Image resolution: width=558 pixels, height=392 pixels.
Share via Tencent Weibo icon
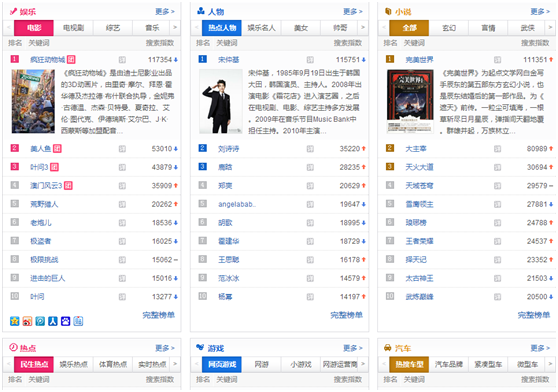click(x=40, y=321)
